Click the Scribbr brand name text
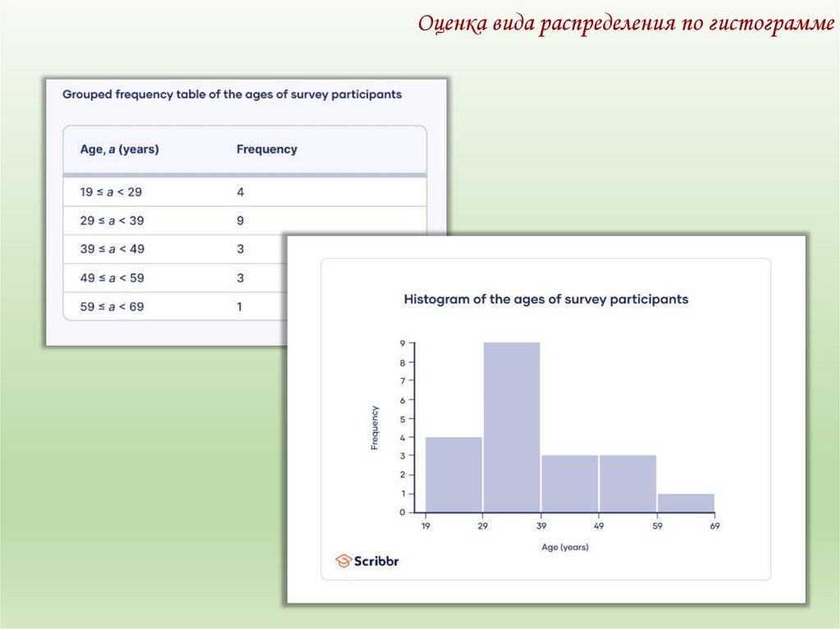 click(x=377, y=561)
